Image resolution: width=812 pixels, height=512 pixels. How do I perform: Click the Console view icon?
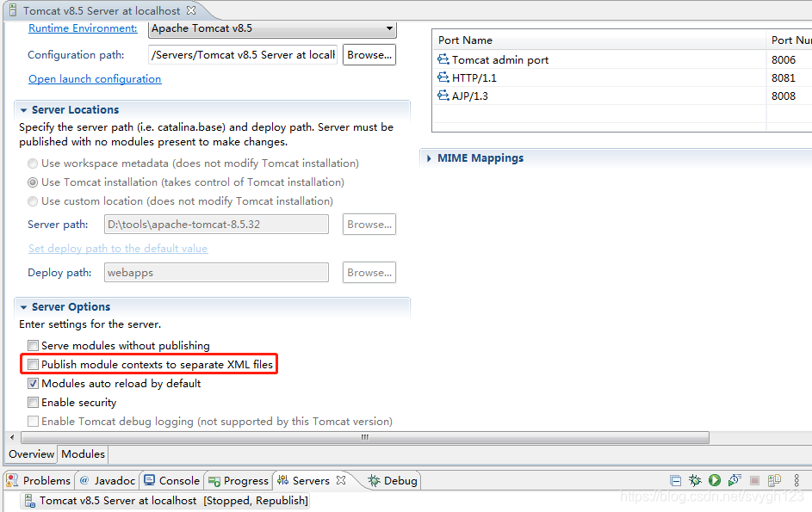pos(150,480)
